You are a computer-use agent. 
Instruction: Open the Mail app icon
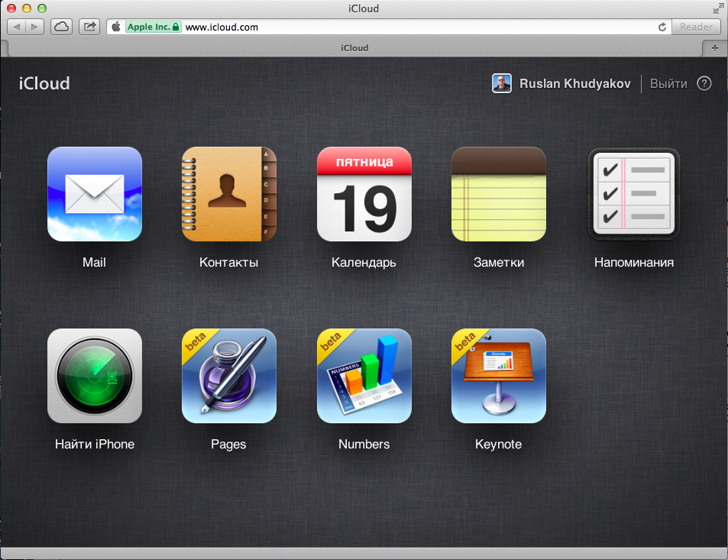95,194
